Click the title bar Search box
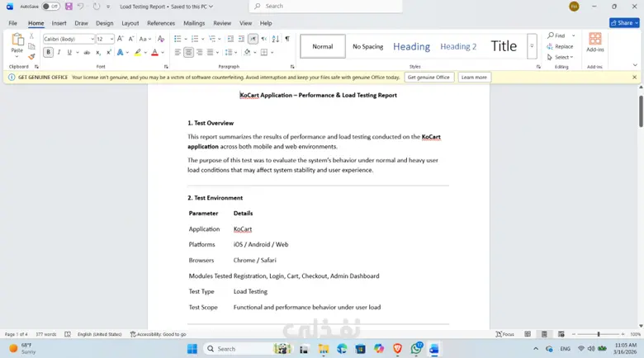This screenshot has height=358, width=644. pyautogui.click(x=325, y=6)
